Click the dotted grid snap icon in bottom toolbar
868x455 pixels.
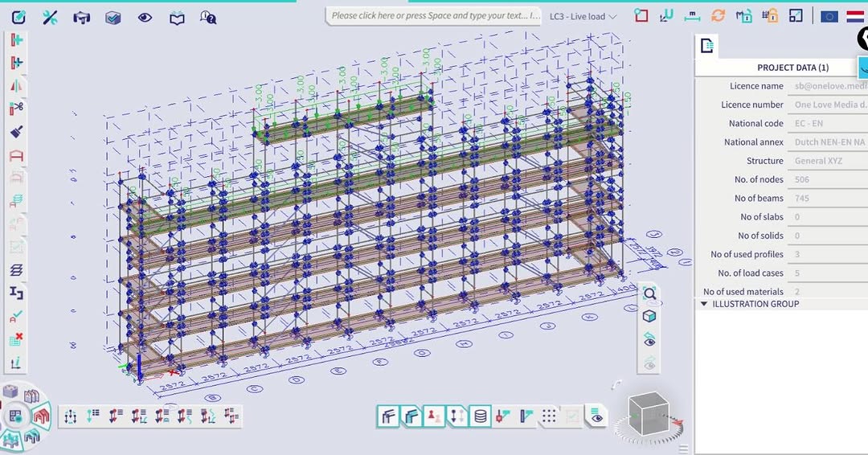pos(549,416)
